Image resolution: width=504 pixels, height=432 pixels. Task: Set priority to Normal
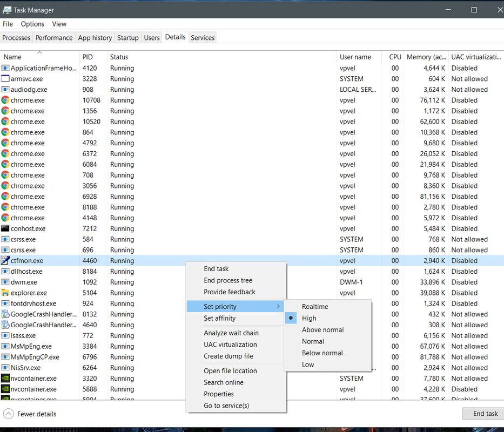point(328,341)
